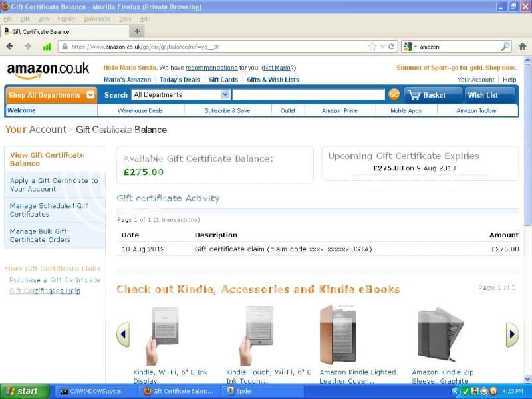This screenshot has height=399, width=532.
Task: Click the Wish List button
Action: pyautogui.click(x=489, y=95)
